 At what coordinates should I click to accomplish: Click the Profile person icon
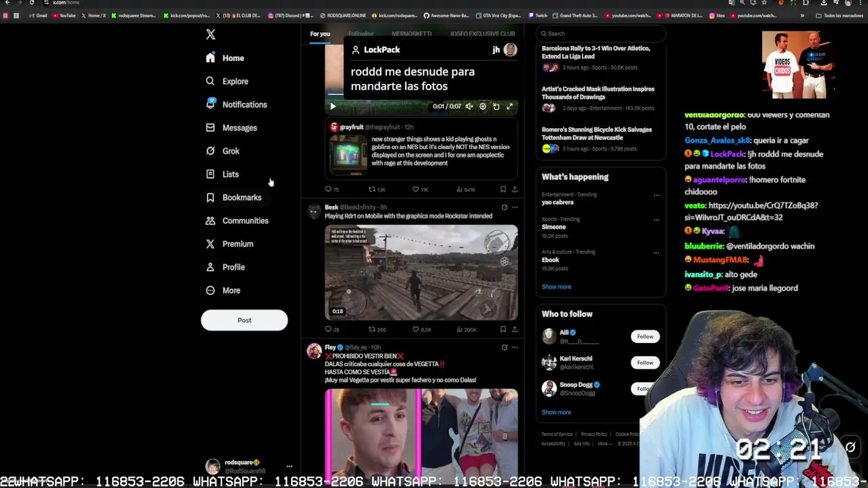210,267
